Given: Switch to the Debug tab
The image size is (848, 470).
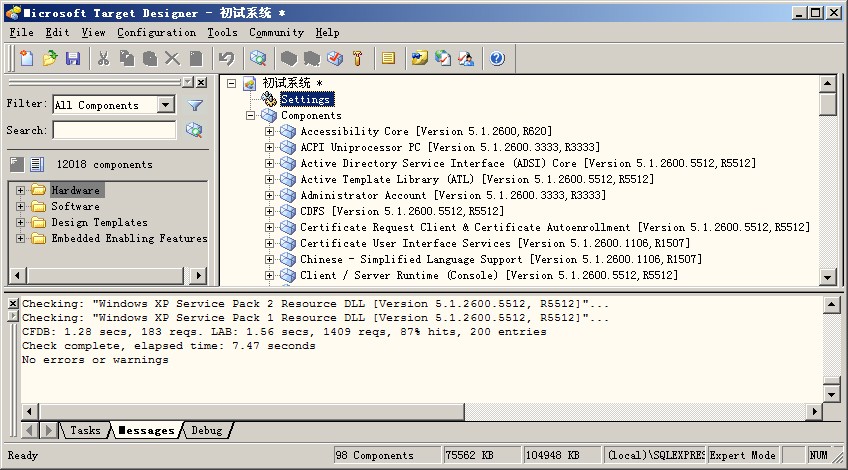Looking at the screenshot, I should click(207, 431).
